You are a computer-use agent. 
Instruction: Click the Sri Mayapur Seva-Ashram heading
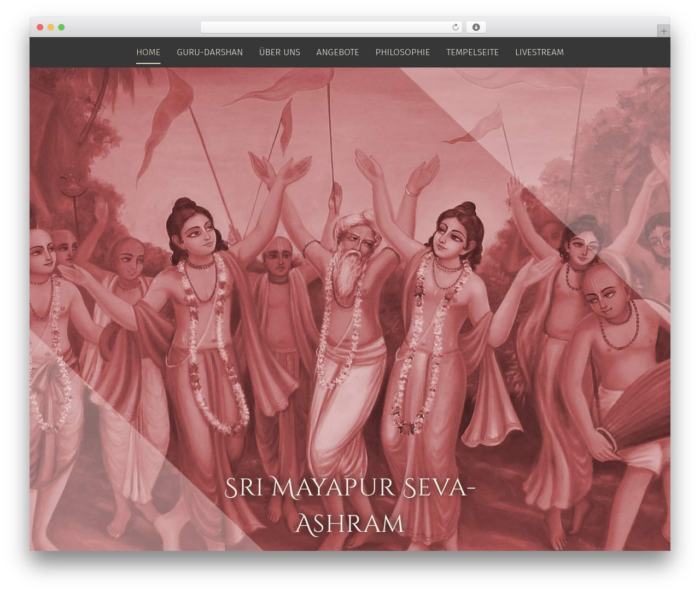pos(350,505)
